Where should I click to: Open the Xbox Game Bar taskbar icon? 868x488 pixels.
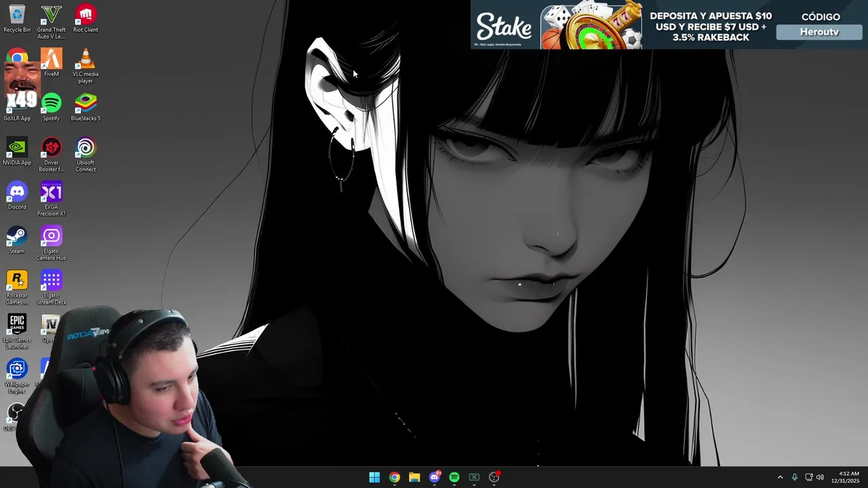tap(474, 477)
